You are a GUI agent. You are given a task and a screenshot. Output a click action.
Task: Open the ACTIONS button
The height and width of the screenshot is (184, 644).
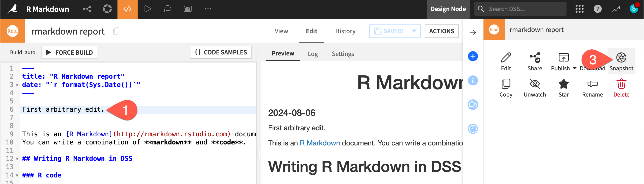click(x=442, y=31)
